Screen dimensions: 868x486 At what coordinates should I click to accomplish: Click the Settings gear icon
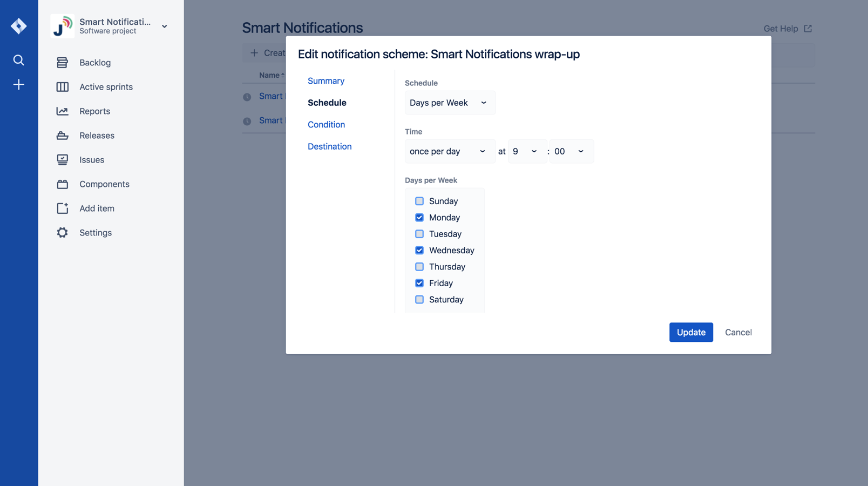click(x=62, y=233)
